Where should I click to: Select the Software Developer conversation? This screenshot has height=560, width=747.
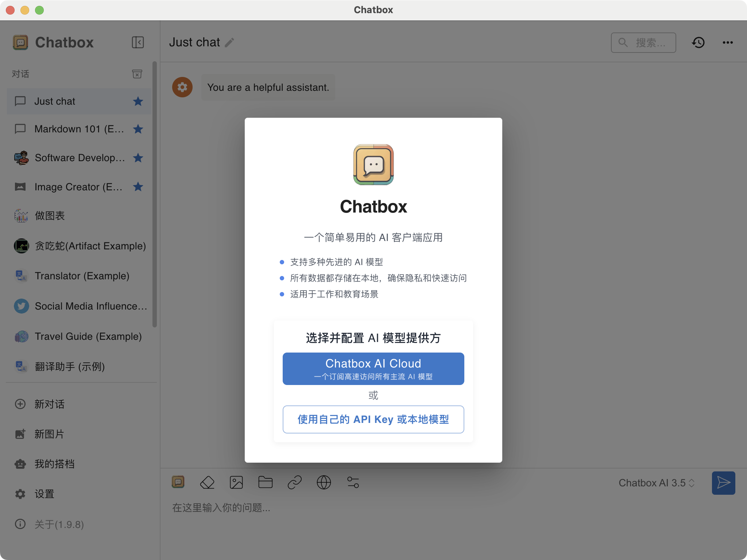point(79,158)
